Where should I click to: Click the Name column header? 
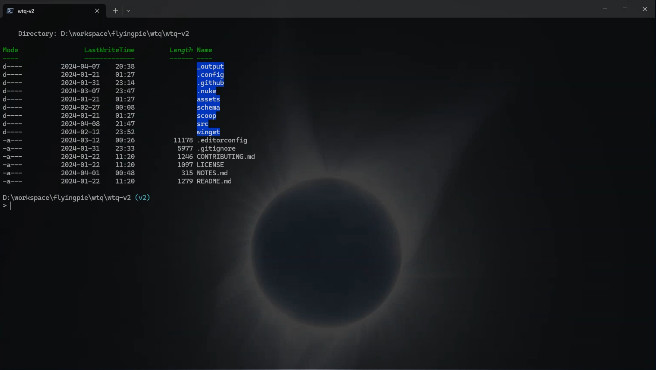pos(205,50)
